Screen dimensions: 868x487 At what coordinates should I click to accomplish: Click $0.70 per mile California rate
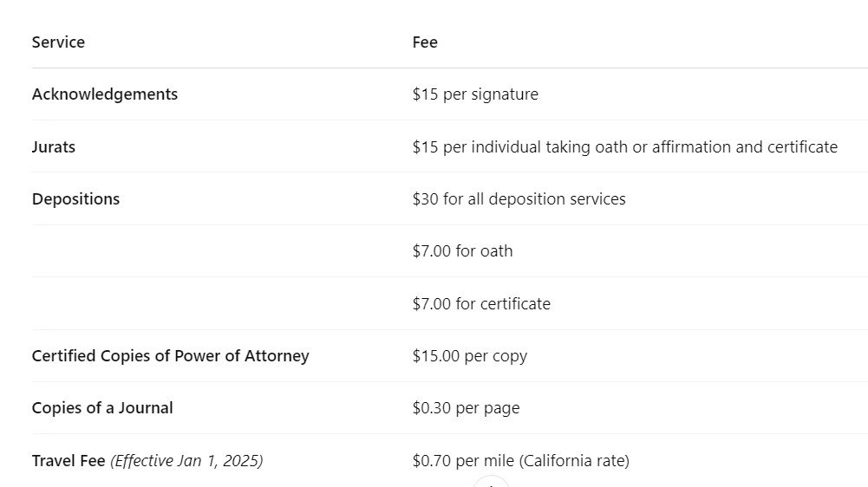[x=520, y=461]
